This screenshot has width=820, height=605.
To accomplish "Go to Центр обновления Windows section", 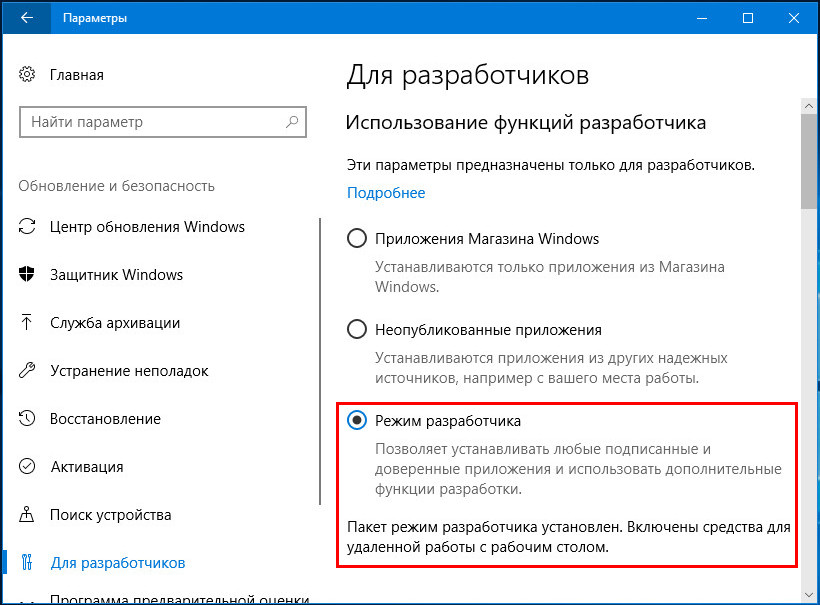I will pyautogui.click(x=147, y=226).
